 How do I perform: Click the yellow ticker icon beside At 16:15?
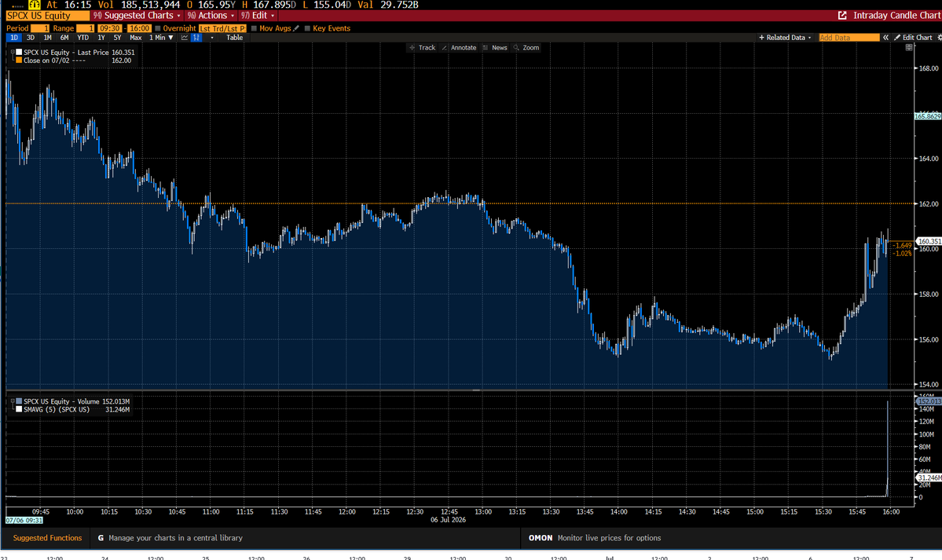tap(35, 4)
